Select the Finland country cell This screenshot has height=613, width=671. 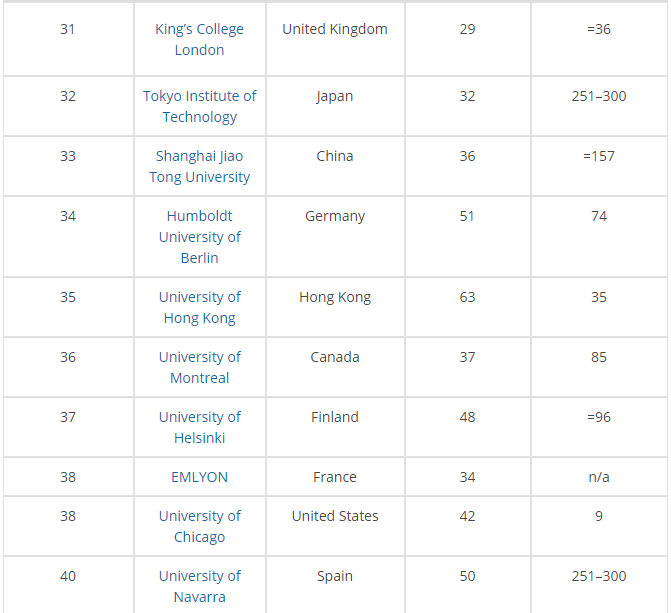[334, 417]
